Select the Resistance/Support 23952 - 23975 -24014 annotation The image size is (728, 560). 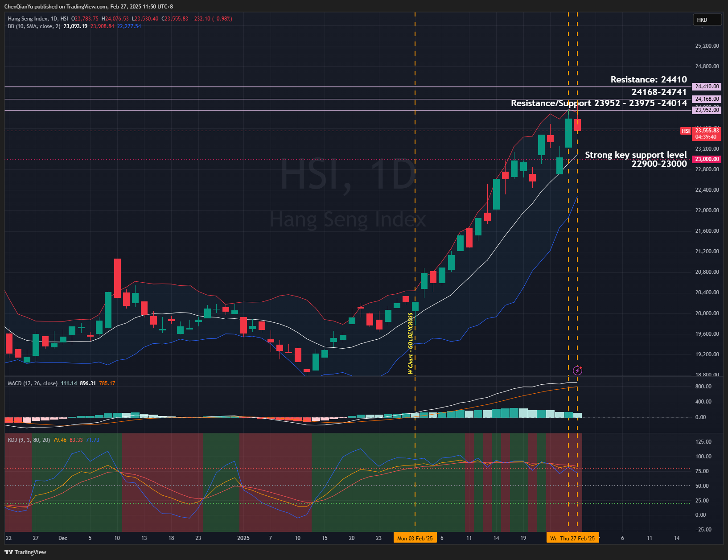(x=599, y=103)
